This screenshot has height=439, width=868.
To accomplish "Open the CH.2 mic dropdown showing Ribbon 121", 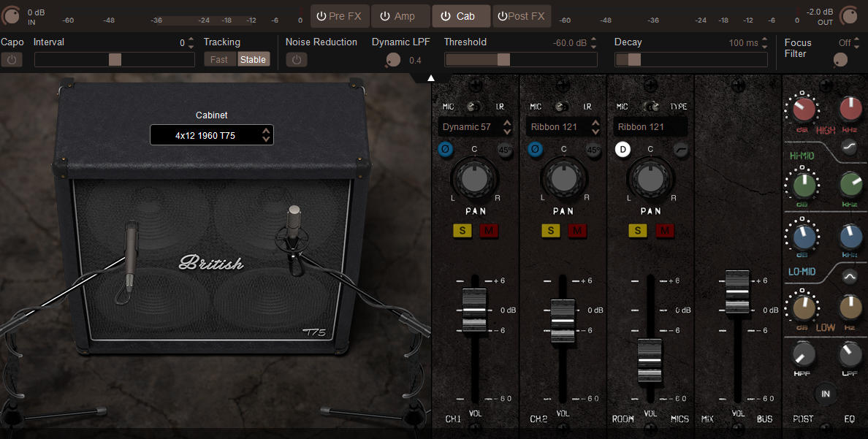I will coord(563,127).
